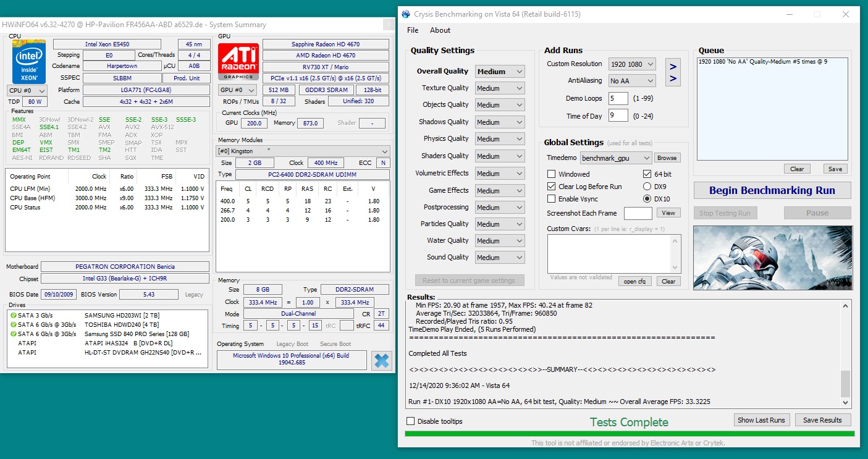This screenshot has width=868, height=459.
Task: Click green status icon for Samsung SSD 840 PRO
Action: [14, 334]
